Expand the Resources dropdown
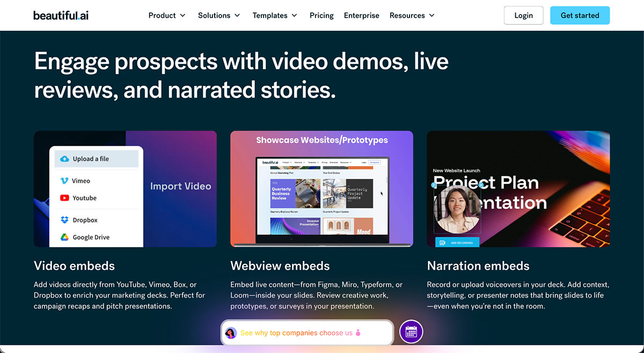The image size is (644, 353). point(412,16)
